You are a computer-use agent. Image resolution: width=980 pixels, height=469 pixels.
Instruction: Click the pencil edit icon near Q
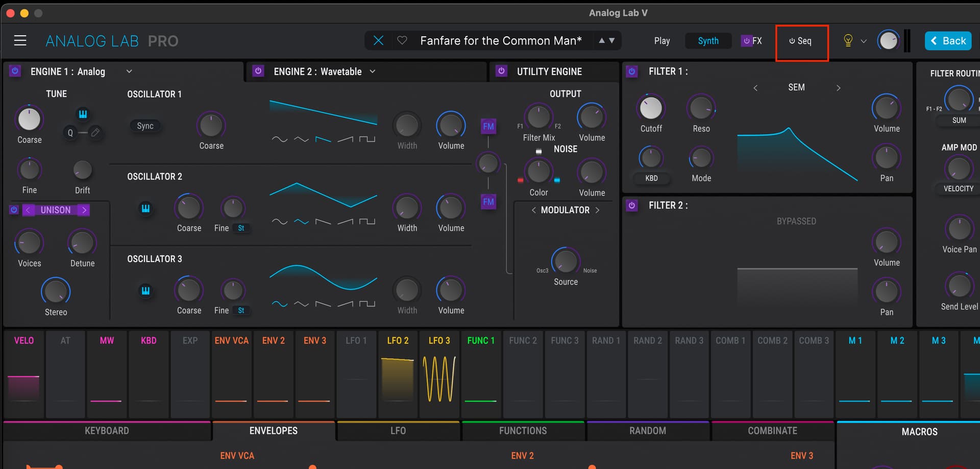[95, 132]
